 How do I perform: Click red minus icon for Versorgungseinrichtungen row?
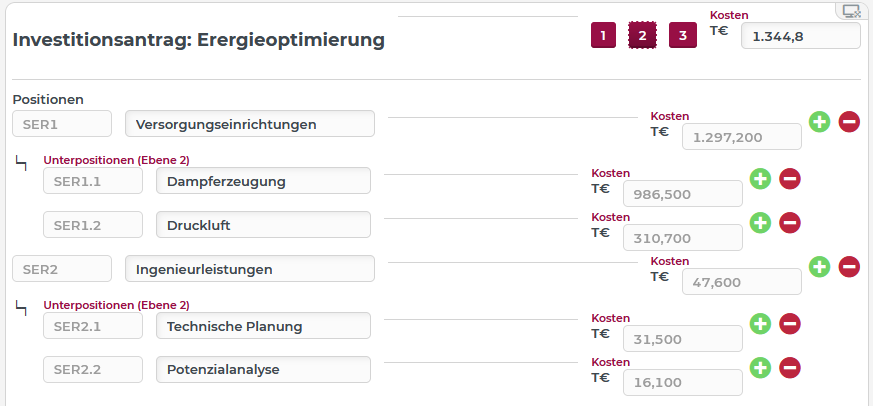[x=849, y=122]
